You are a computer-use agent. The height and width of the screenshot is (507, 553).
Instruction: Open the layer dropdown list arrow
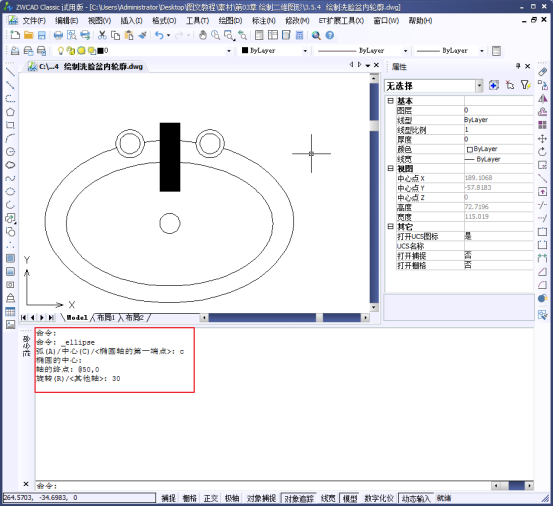click(x=229, y=51)
